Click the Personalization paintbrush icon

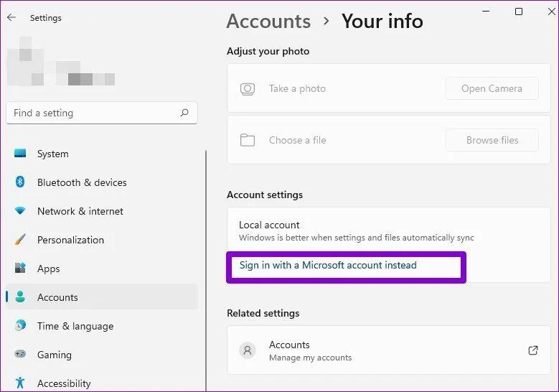pos(20,239)
